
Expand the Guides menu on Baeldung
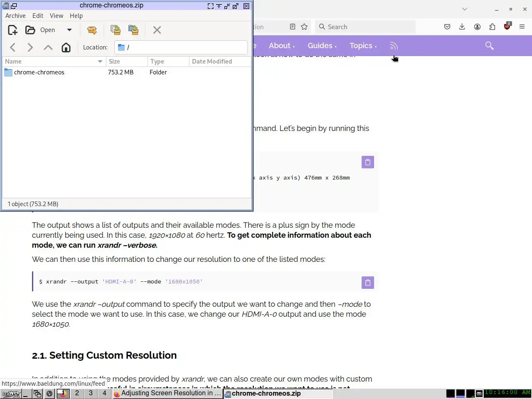tap(322, 46)
